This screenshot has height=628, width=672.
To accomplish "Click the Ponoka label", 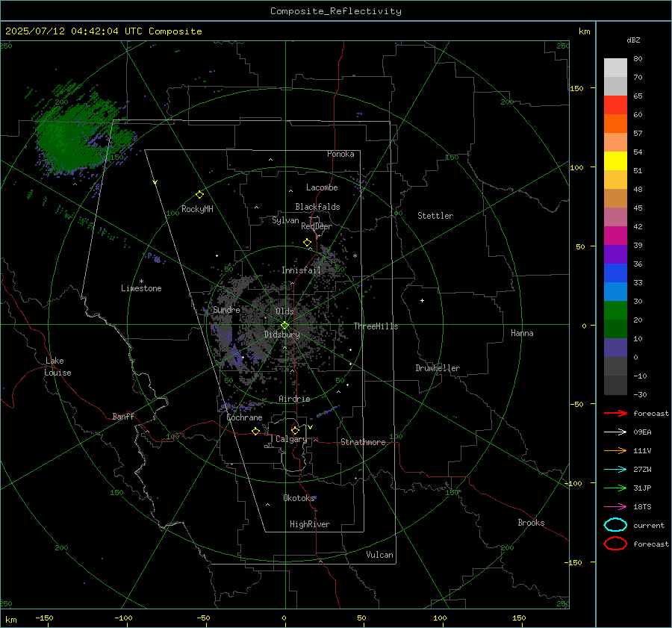I will coord(340,154).
